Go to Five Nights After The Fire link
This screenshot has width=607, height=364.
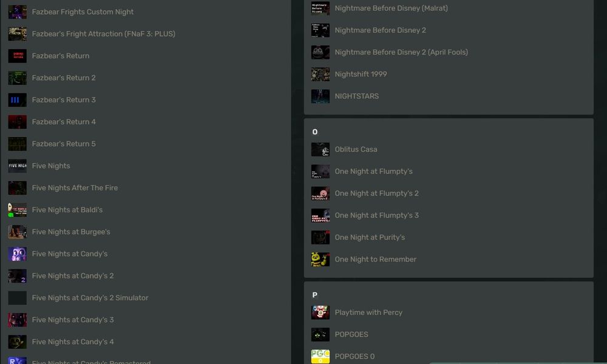(x=75, y=188)
